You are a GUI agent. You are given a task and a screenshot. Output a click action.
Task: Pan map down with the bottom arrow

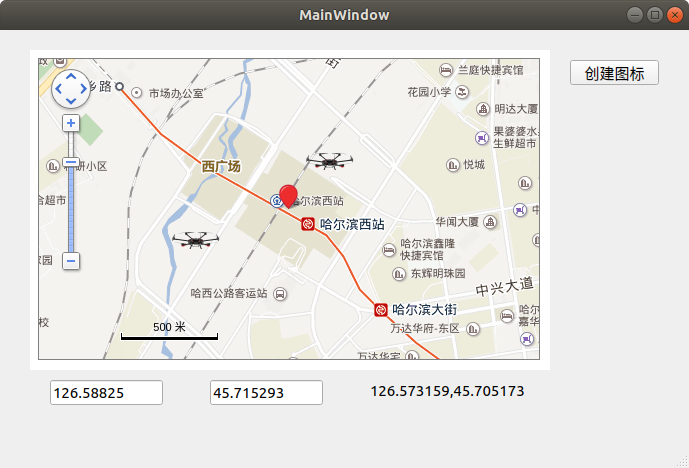(71, 101)
